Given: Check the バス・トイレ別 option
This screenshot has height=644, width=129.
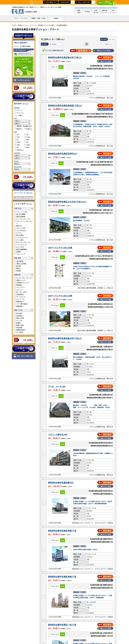Looking at the screenshot, I should pos(15,212).
